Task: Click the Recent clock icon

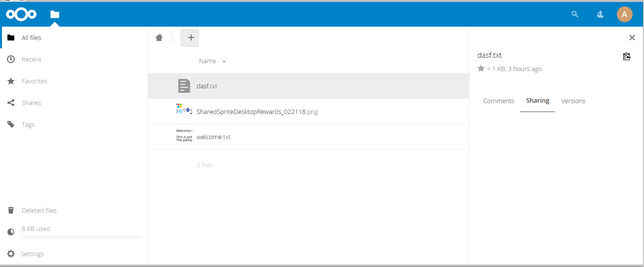Action: (x=11, y=59)
